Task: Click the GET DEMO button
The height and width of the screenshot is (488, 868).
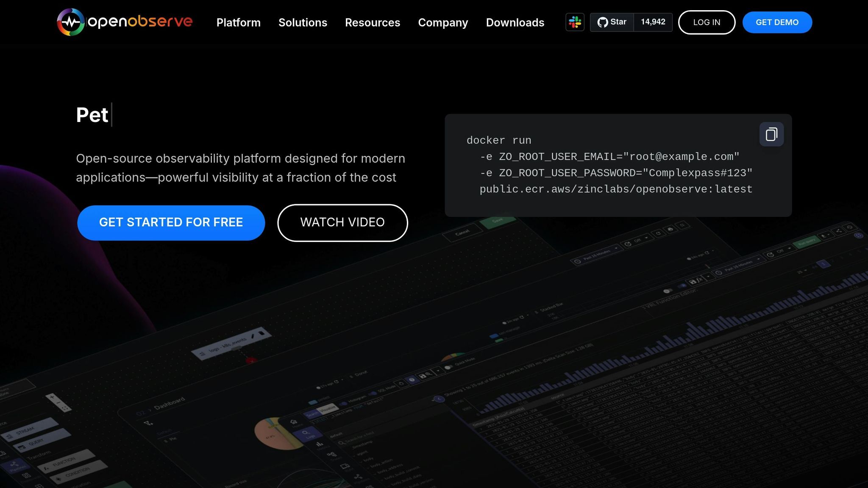Action: pos(777,22)
